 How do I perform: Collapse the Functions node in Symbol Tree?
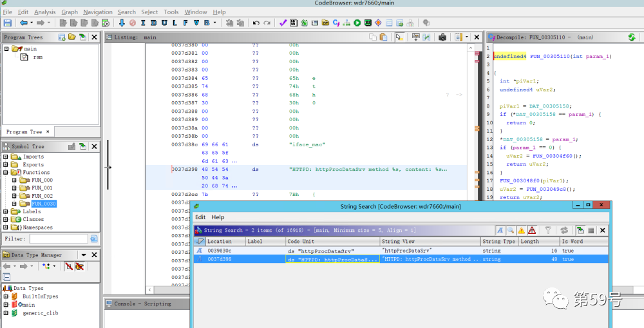[x=6, y=172]
